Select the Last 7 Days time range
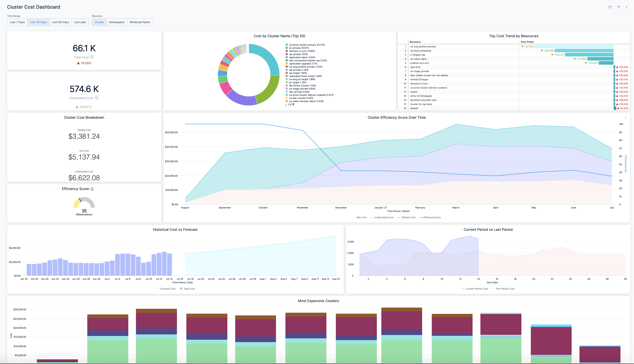This screenshot has width=634, height=364. tap(17, 22)
